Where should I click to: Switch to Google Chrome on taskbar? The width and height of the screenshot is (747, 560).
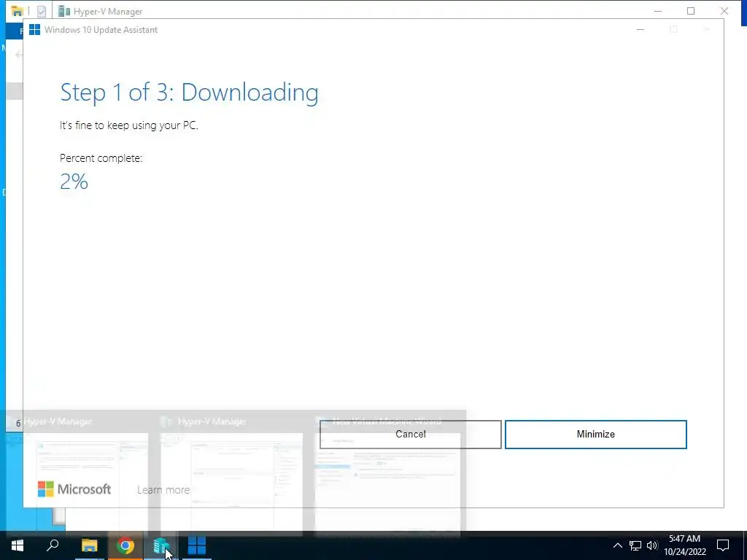click(125, 545)
